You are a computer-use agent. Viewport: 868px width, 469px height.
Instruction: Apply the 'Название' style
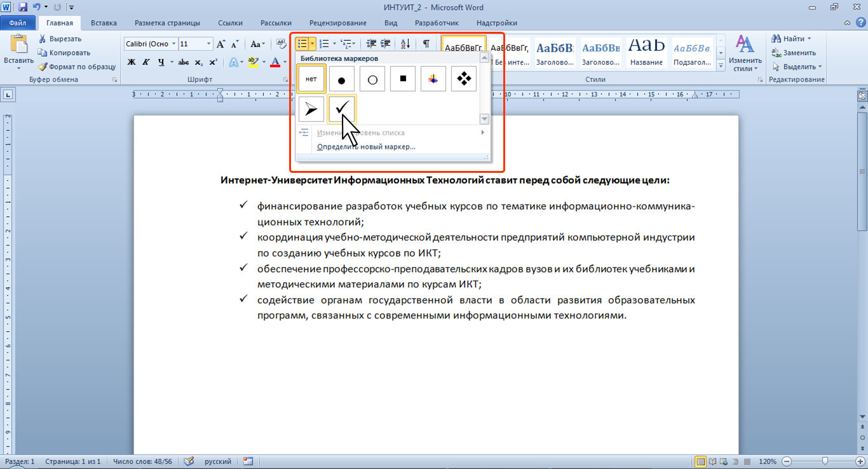pos(648,52)
